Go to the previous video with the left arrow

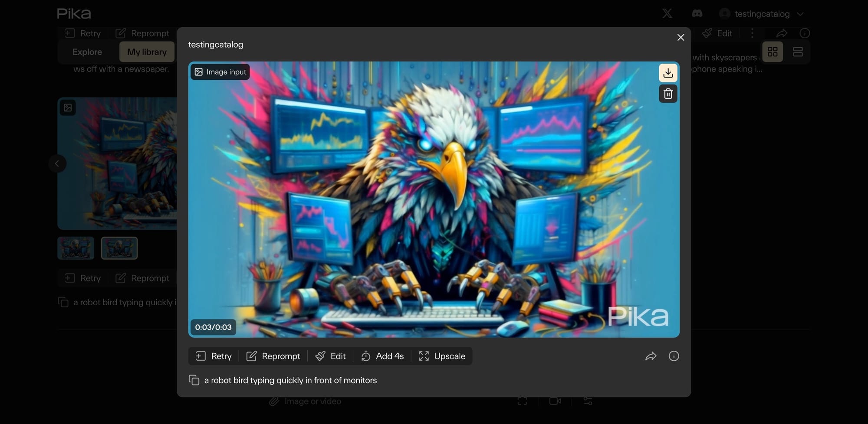tap(57, 163)
